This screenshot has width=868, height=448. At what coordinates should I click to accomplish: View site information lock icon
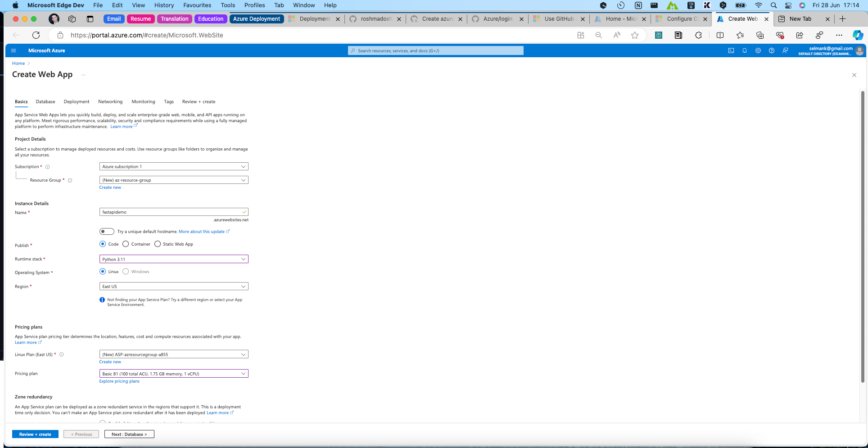tap(60, 35)
